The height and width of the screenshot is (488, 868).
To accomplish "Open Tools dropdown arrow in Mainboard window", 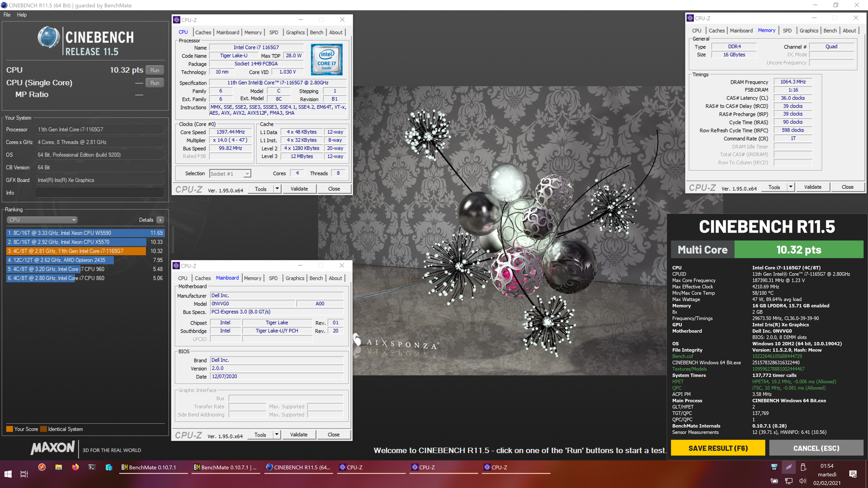I will pyautogui.click(x=277, y=435).
